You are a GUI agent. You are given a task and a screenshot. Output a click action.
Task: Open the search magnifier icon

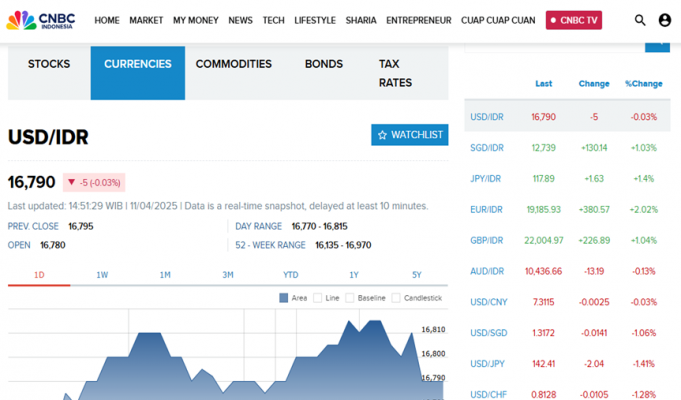pyautogui.click(x=640, y=20)
